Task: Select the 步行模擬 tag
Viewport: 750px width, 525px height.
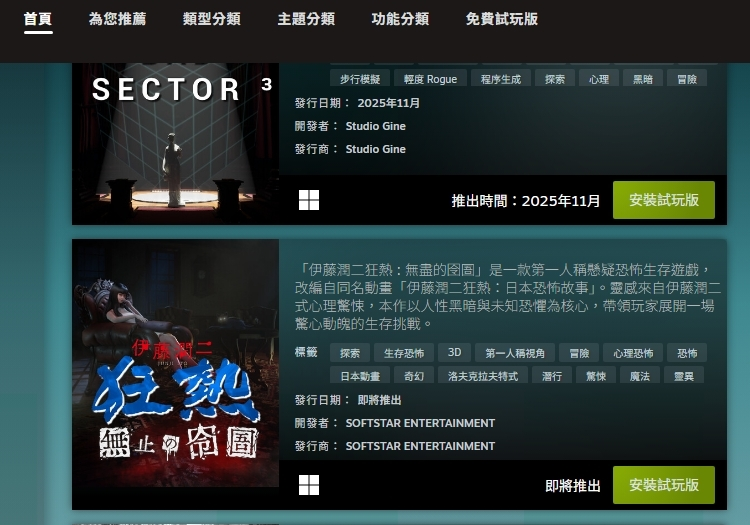Action: 360,79
